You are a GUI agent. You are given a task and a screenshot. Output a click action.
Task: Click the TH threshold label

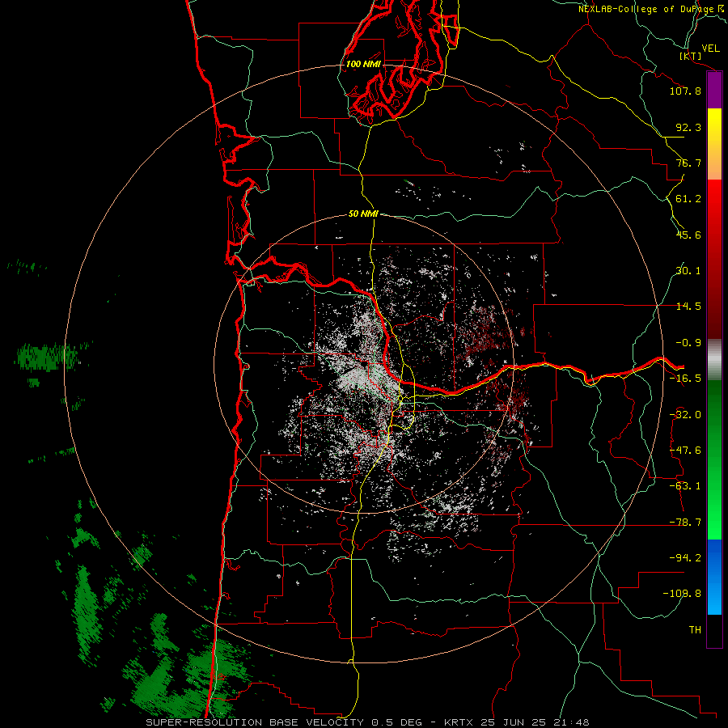(x=695, y=630)
